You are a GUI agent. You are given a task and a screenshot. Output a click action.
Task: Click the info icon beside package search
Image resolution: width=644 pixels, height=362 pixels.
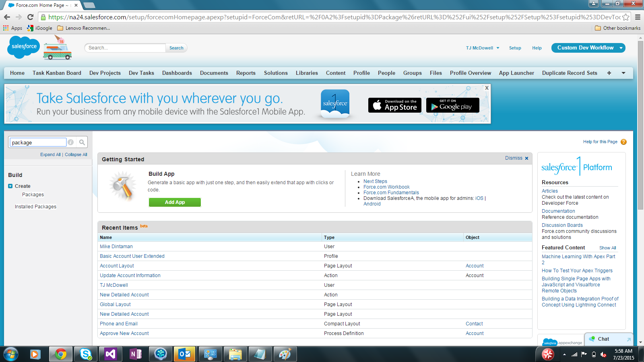click(71, 142)
